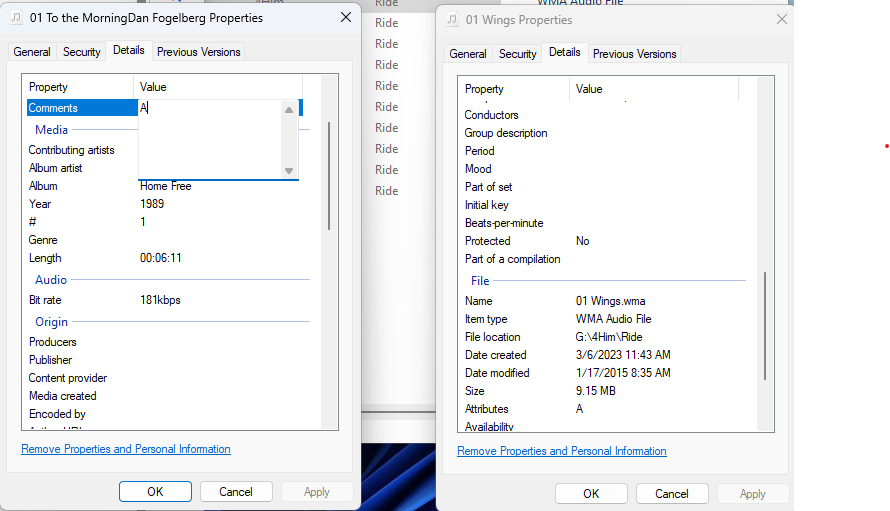Select the Group description property row
Viewport: 890px width, 511px height.
(x=506, y=133)
